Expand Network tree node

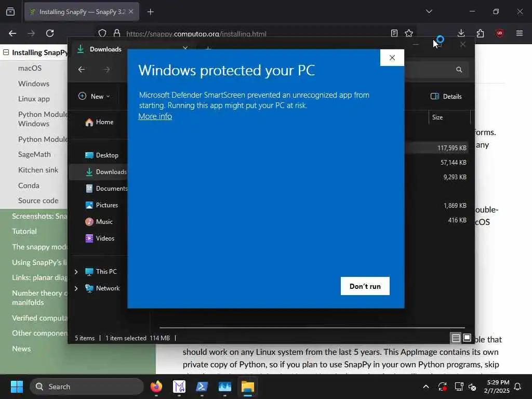tap(76, 288)
